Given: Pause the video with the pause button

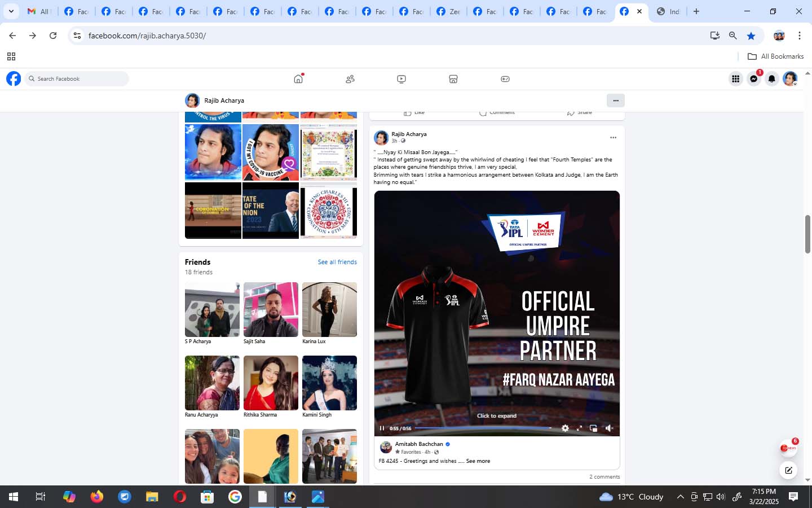Looking at the screenshot, I should coord(382,428).
